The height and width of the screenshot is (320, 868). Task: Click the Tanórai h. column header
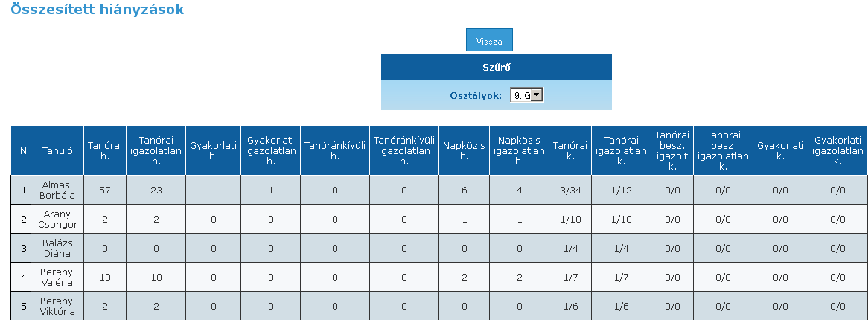point(105,150)
